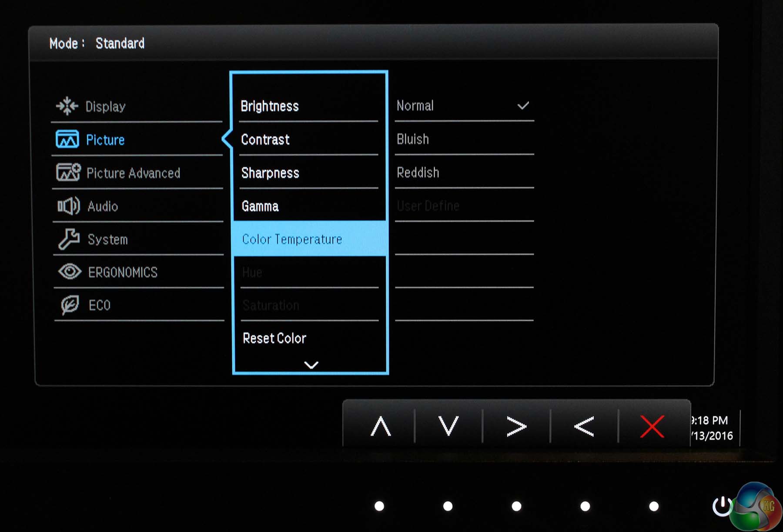Image resolution: width=783 pixels, height=532 pixels.
Task: Open the Picture Advanced category
Action: [x=138, y=173]
